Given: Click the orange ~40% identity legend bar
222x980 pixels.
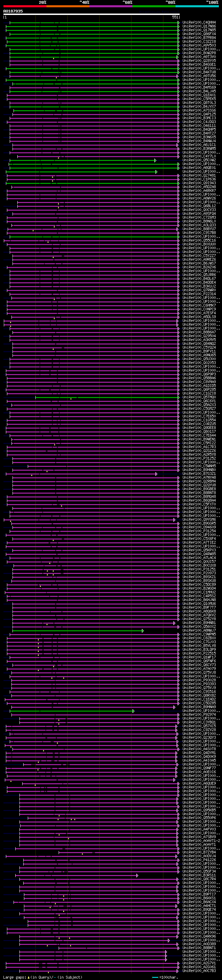Looking at the screenshot, I should pyautogui.click(x=68, y=6).
